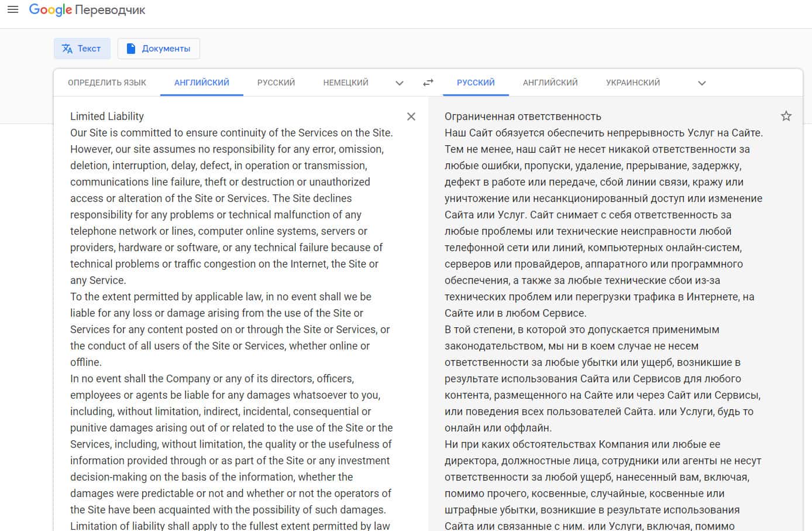This screenshot has width=812, height=531.
Task: Select Английский as target language
Action: [x=550, y=83]
